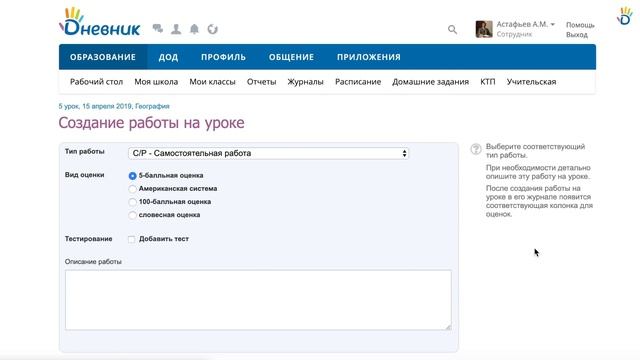Screen dimensions: 640x360
Task: Open КТП submenu item
Action: pyautogui.click(x=488, y=82)
